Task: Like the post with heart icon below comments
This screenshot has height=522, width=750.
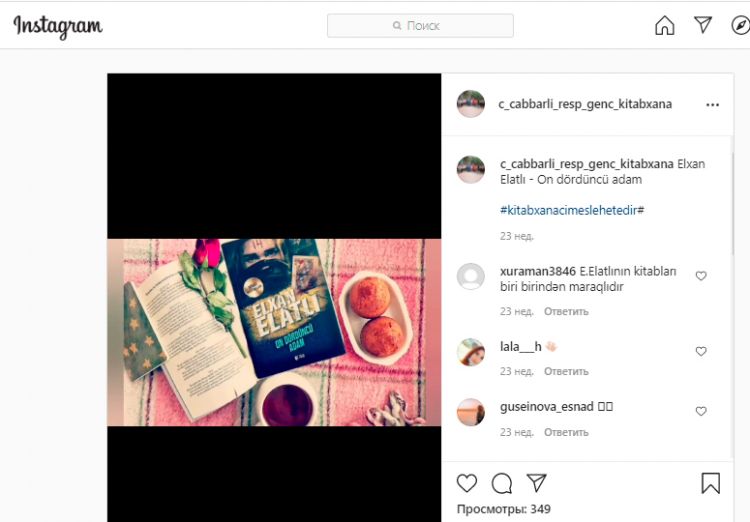Action: point(466,483)
